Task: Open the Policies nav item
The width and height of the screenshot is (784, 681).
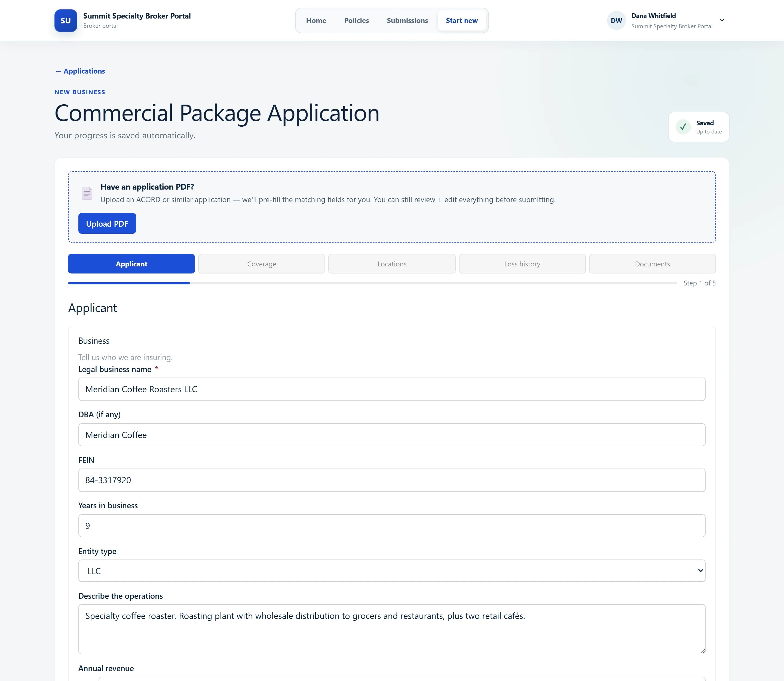Action: coord(356,20)
